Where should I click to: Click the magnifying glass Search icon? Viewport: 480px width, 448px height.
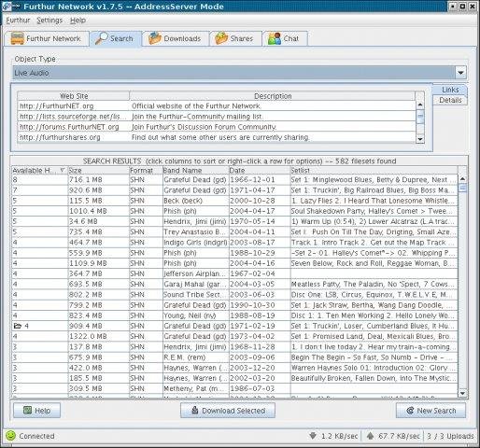(102, 38)
